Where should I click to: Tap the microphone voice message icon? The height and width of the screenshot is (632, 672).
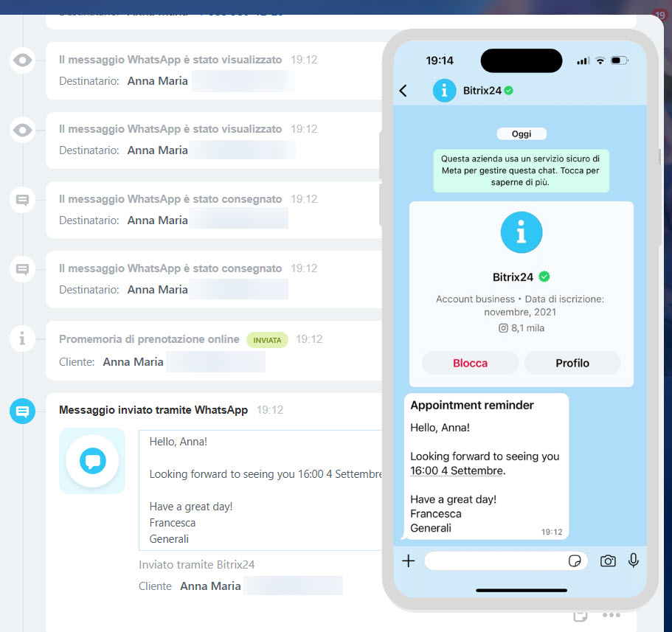[x=633, y=561]
